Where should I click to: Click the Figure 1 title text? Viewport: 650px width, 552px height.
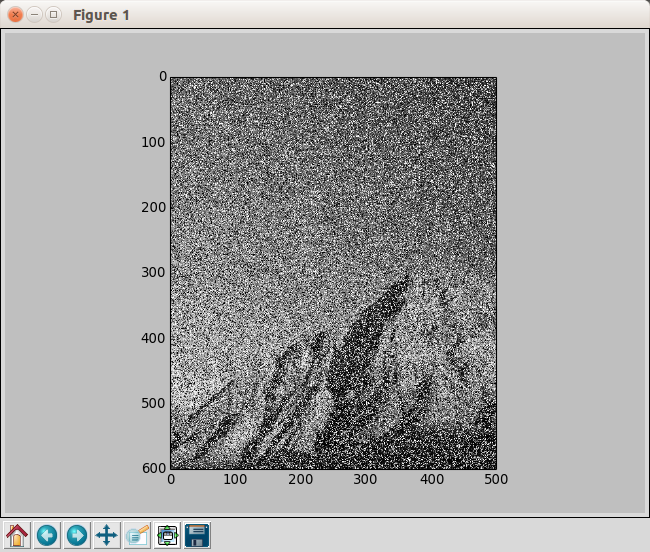101,16
